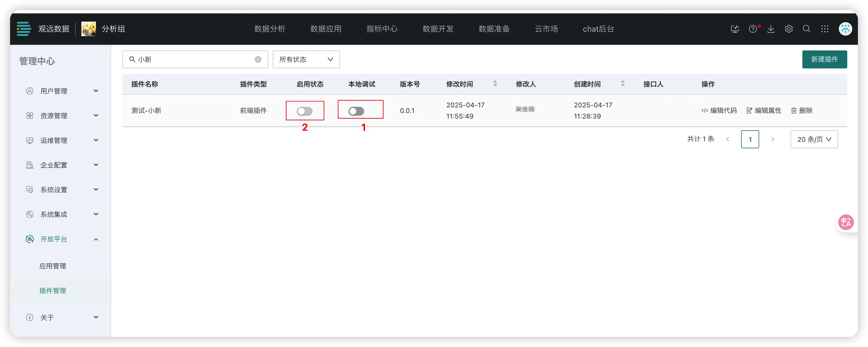Open 数据准备 in top navigation

click(x=494, y=29)
